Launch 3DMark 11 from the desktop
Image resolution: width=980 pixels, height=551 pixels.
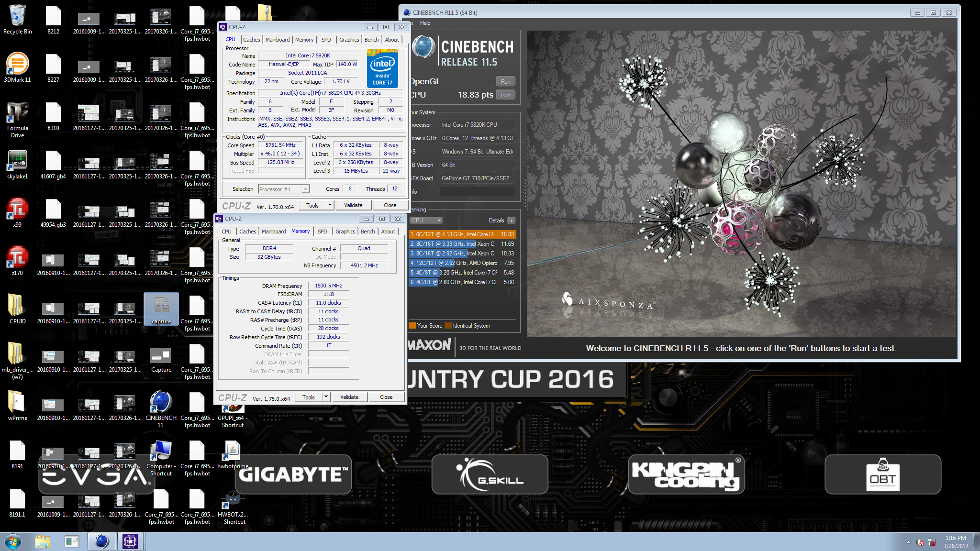click(17, 68)
